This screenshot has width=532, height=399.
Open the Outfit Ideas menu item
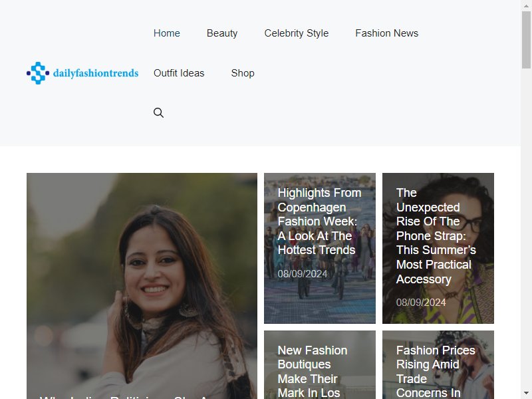click(x=179, y=73)
